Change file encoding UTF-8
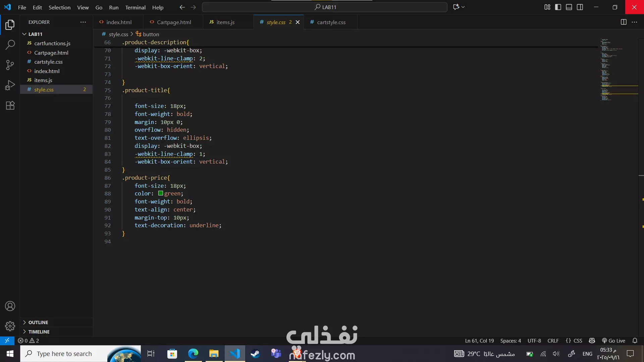Viewport: 644px width, 362px height. pos(534,341)
